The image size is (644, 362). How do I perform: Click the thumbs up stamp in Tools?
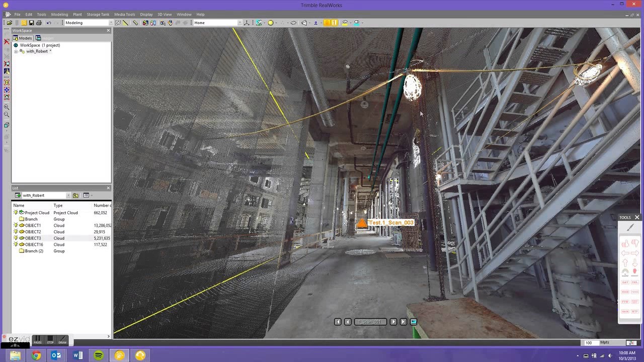coord(625,243)
